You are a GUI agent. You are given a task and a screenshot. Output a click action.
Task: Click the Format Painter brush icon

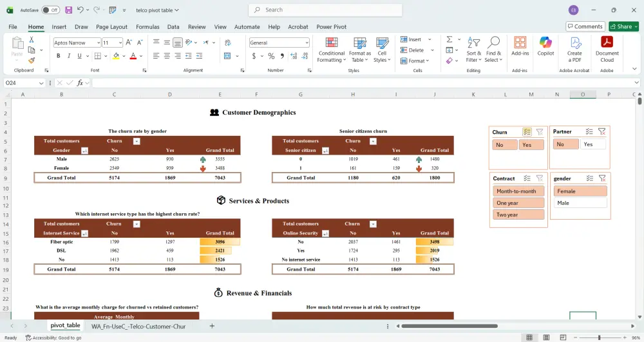coord(31,61)
